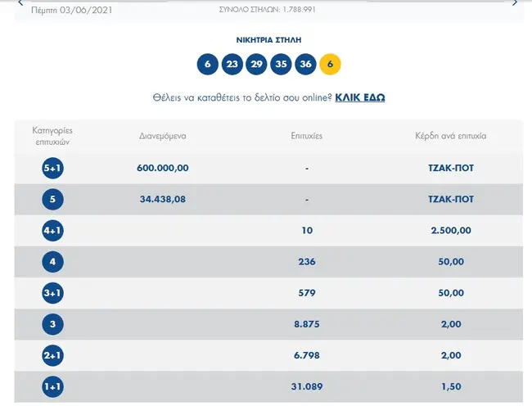Click the winning number 23 ball
This screenshot has width=532, height=406.
232,65
